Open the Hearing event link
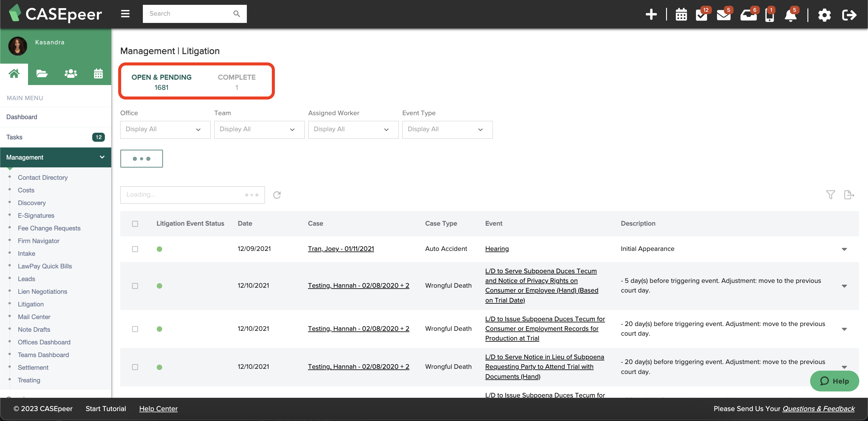The image size is (868, 421). click(497, 249)
